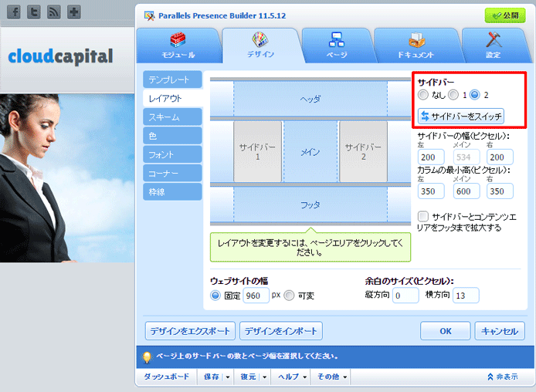The width and height of the screenshot is (536, 392).
Task: Click the Twitter social icon
Action: pos(33,12)
